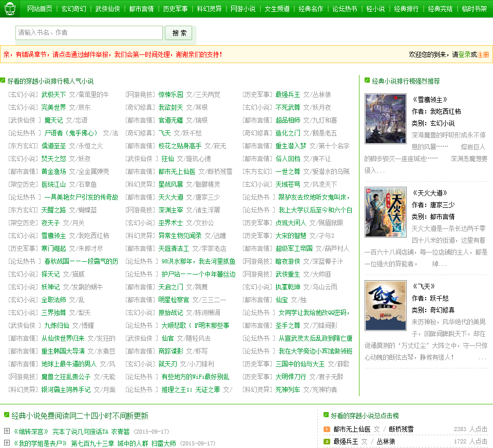The width and height of the screenshot is (493, 448).
Task: Open the novel 魔天记
Action: click(53, 120)
